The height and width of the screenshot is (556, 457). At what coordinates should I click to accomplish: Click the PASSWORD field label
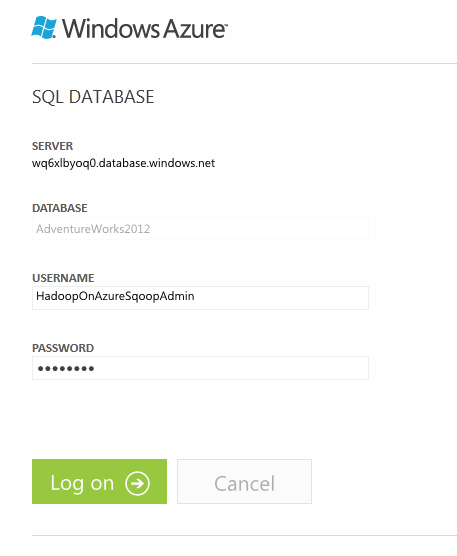pos(63,348)
